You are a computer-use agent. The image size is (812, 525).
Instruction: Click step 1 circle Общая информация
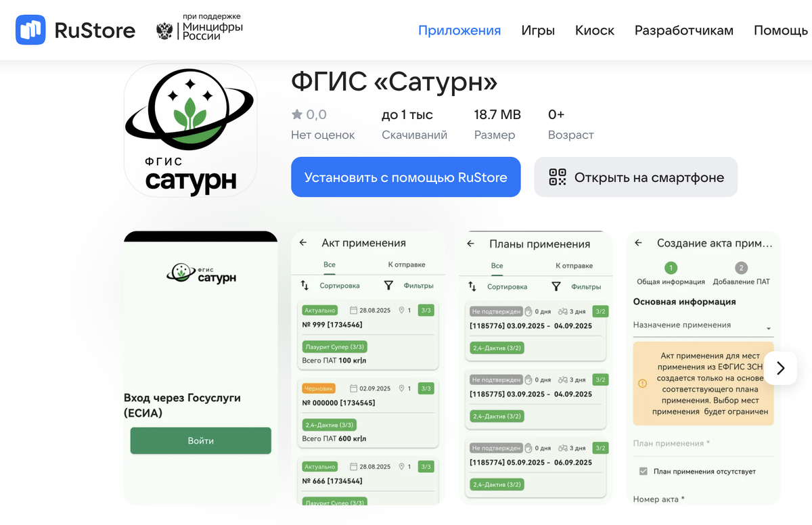(x=671, y=267)
